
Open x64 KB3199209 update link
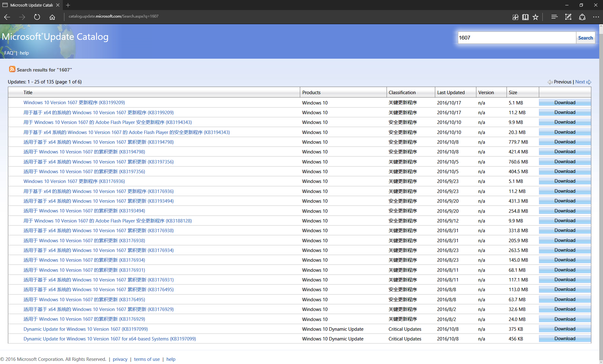coord(98,112)
